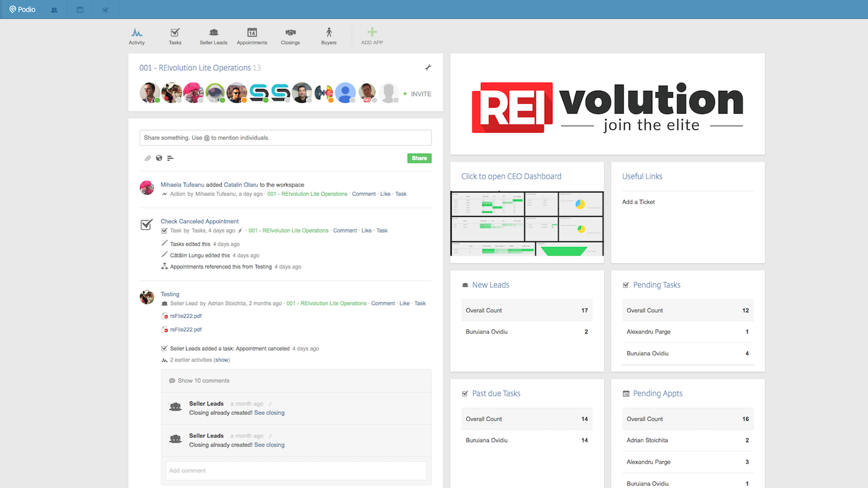This screenshot has height=488, width=868.
Task: Click Alexandru Parge row in Pending Appts
Action: click(x=688, y=462)
